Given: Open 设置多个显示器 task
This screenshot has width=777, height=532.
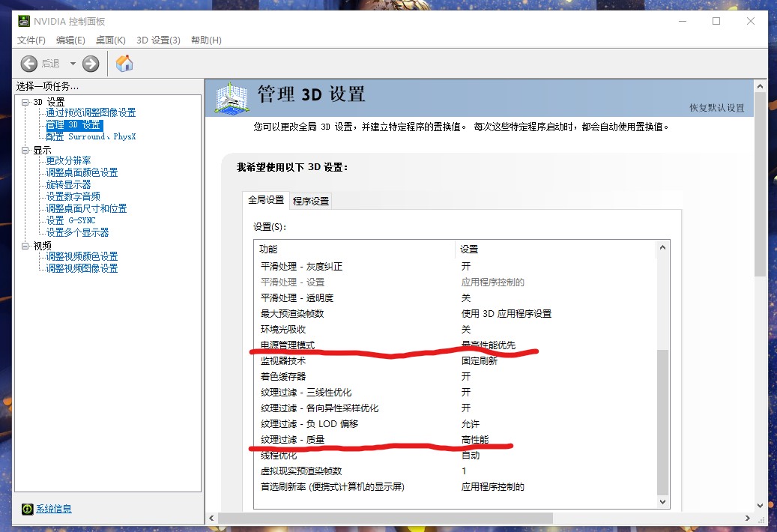Looking at the screenshot, I should pos(77,232).
